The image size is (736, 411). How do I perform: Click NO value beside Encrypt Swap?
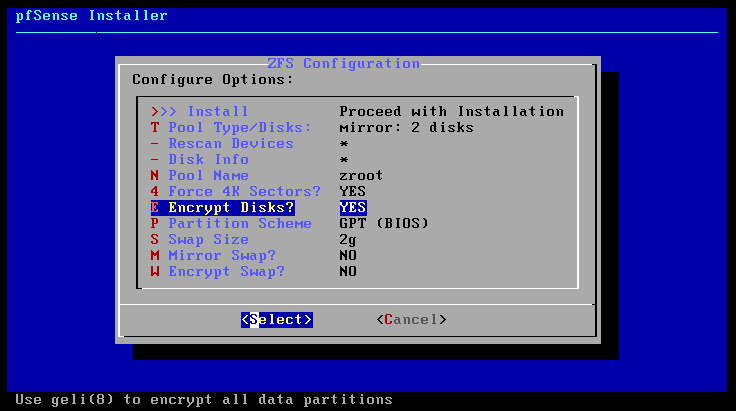click(x=348, y=271)
